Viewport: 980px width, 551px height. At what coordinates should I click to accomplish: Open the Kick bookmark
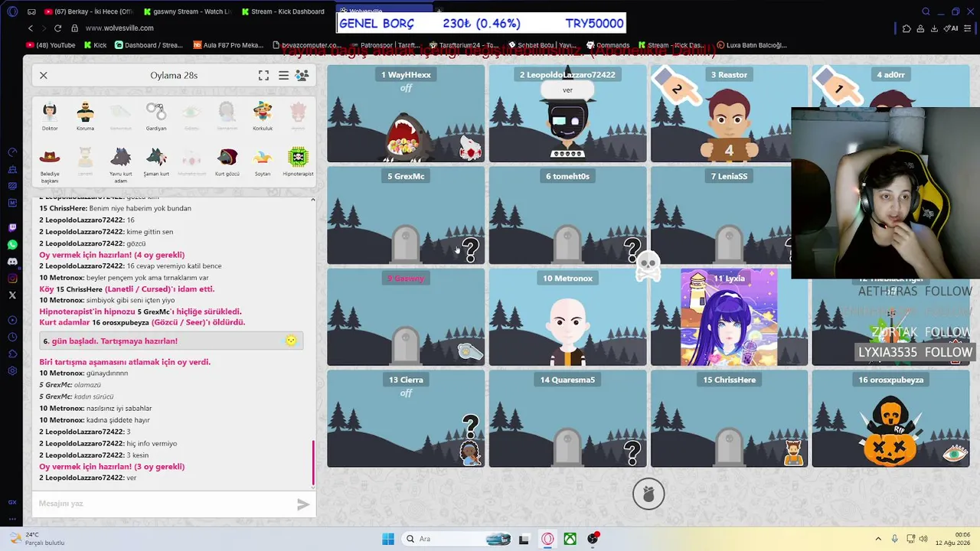point(95,45)
